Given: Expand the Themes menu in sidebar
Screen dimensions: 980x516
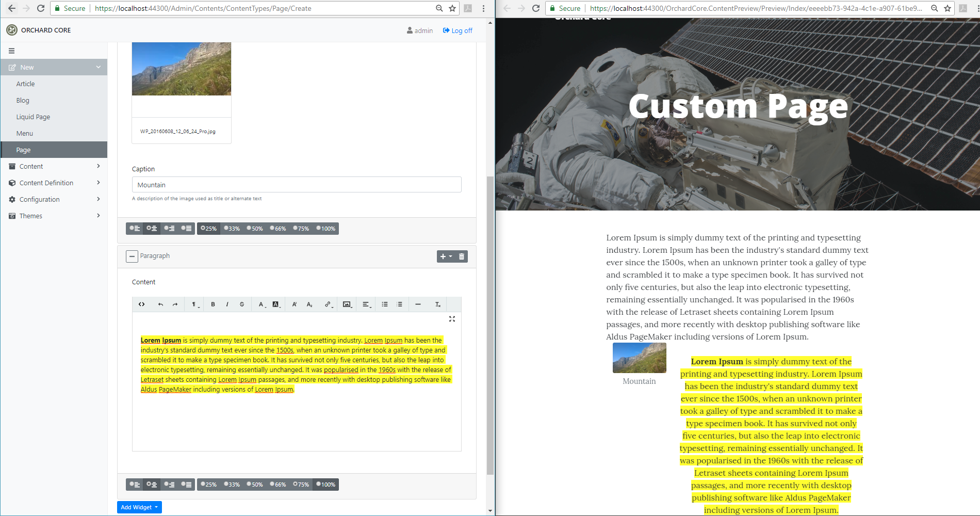Looking at the screenshot, I should (x=54, y=216).
